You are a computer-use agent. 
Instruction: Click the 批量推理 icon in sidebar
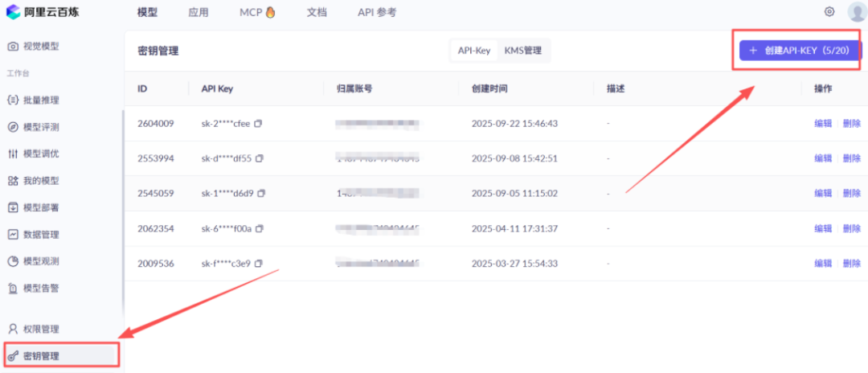13,100
